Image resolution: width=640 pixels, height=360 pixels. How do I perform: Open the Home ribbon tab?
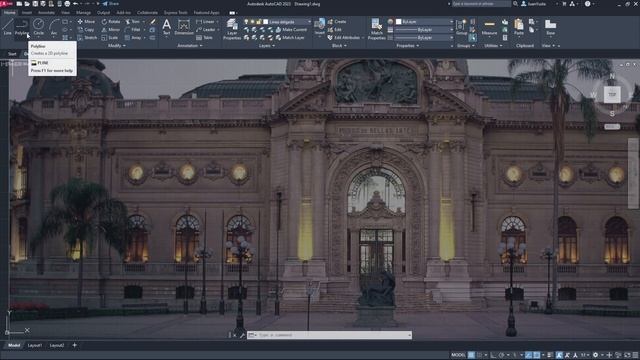tap(9, 13)
